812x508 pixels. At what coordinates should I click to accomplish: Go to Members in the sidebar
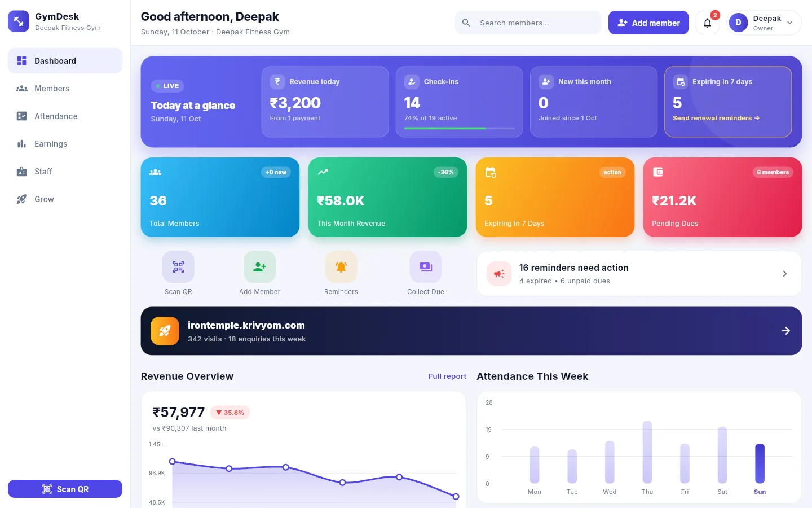65,88
